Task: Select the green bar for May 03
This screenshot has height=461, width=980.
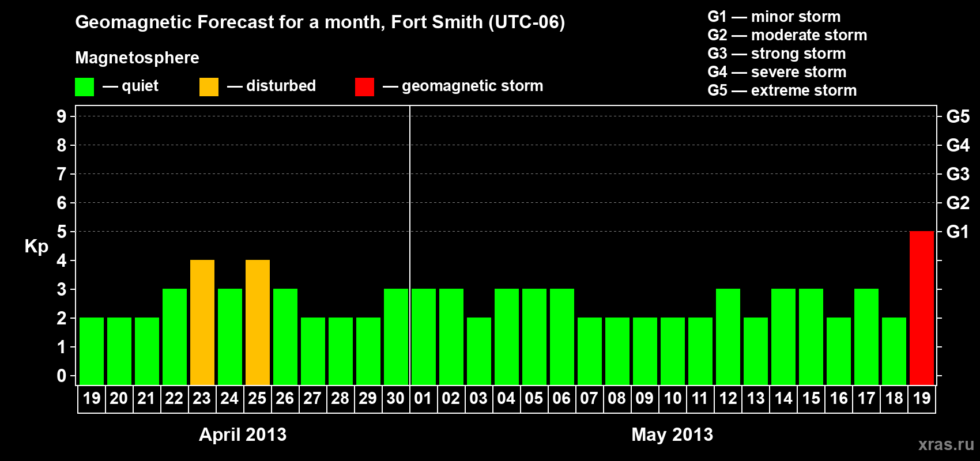Action: pos(479,351)
